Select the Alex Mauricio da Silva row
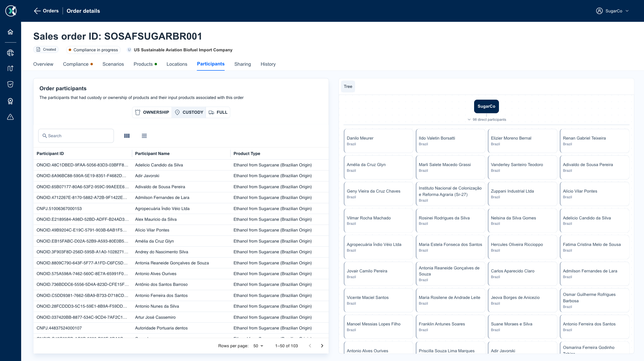The width and height of the screenshot is (644, 361). click(181, 219)
